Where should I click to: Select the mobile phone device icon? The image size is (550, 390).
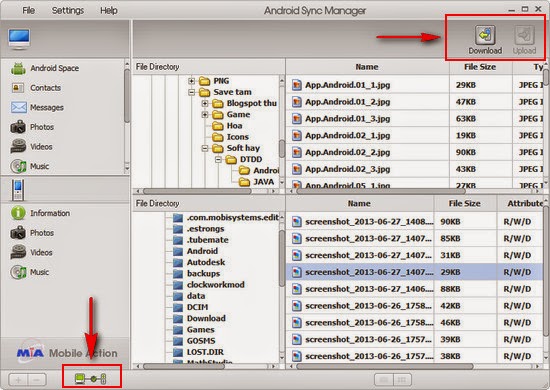point(18,190)
